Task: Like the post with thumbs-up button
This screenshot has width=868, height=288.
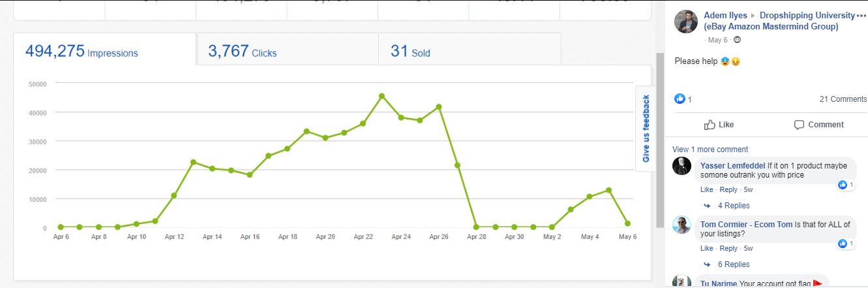Action: pos(719,125)
